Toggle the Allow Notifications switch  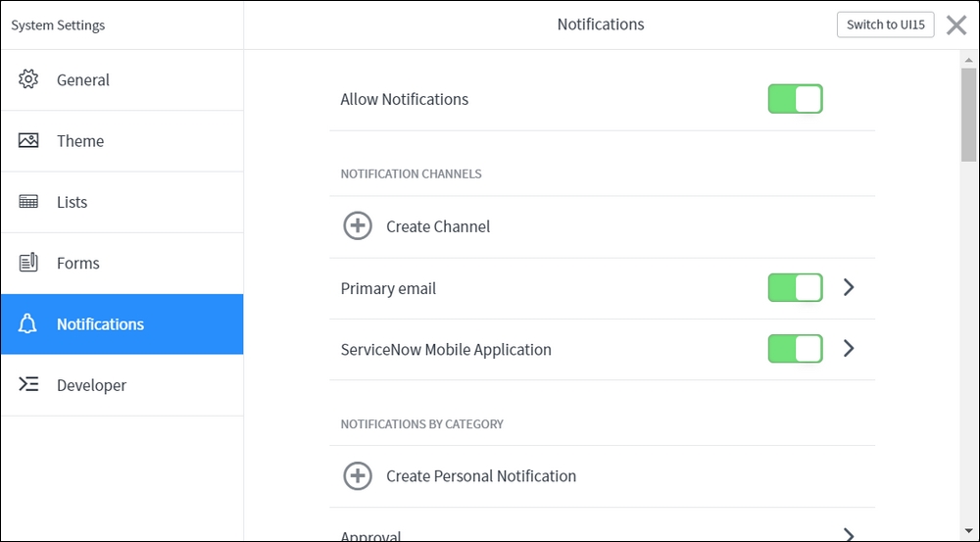pyautogui.click(x=795, y=99)
